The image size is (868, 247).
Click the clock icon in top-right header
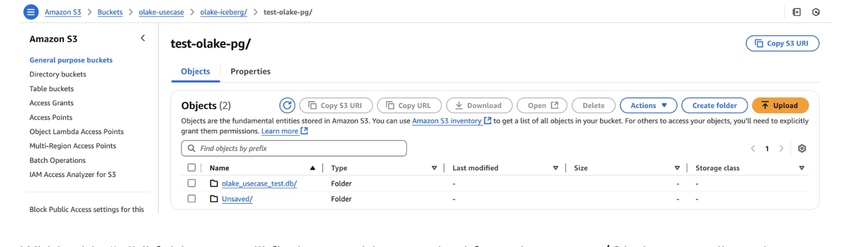pos(816,12)
